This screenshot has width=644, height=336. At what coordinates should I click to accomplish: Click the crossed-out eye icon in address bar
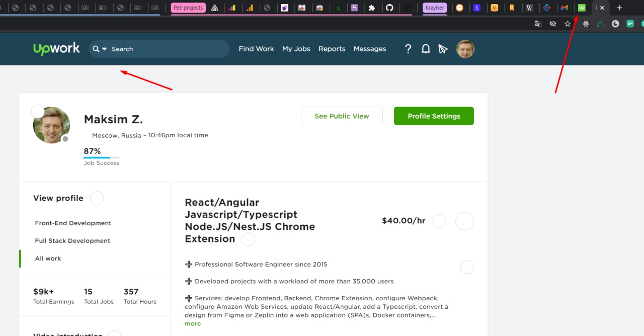click(553, 24)
